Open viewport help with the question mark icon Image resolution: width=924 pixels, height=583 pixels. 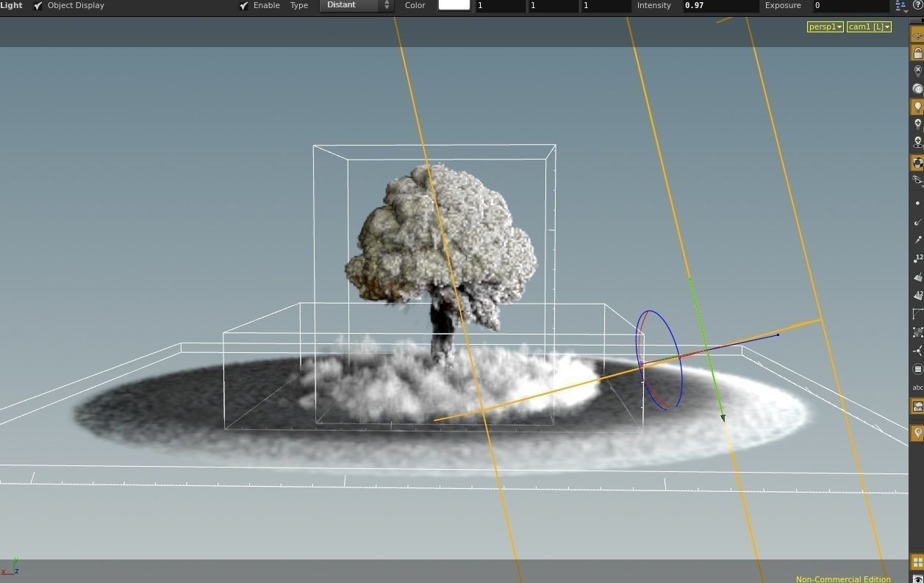(x=918, y=6)
